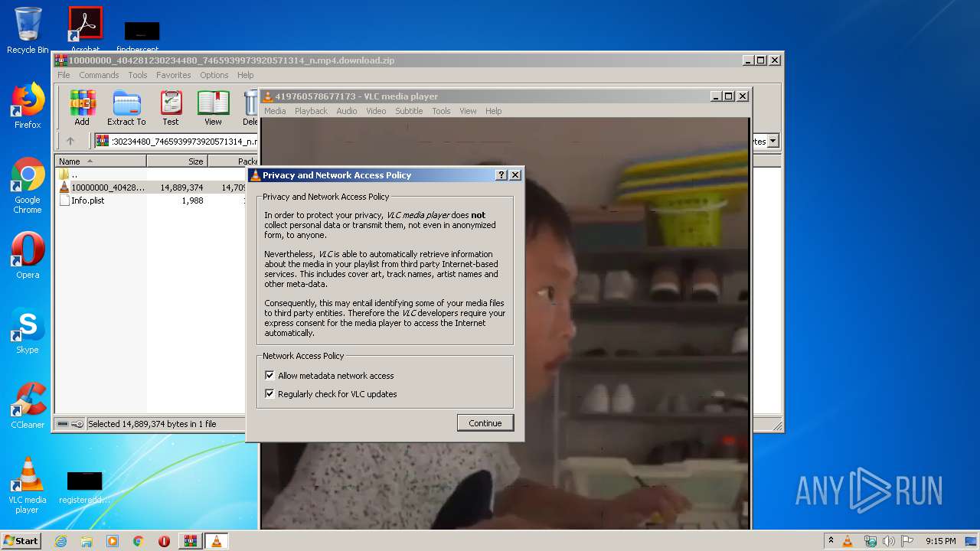Click the Extract To icon in WinRAR
The height and width of the screenshot is (551, 980).
coord(126,108)
